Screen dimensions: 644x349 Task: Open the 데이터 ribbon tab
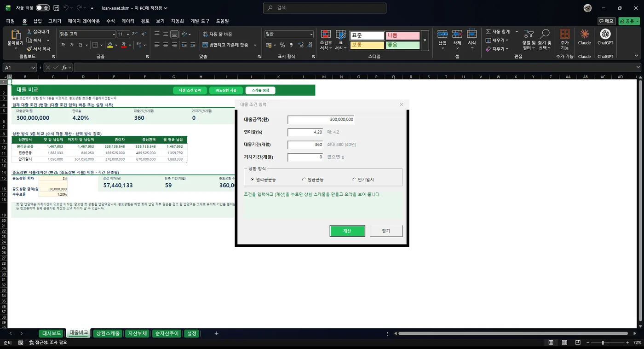pos(128,21)
